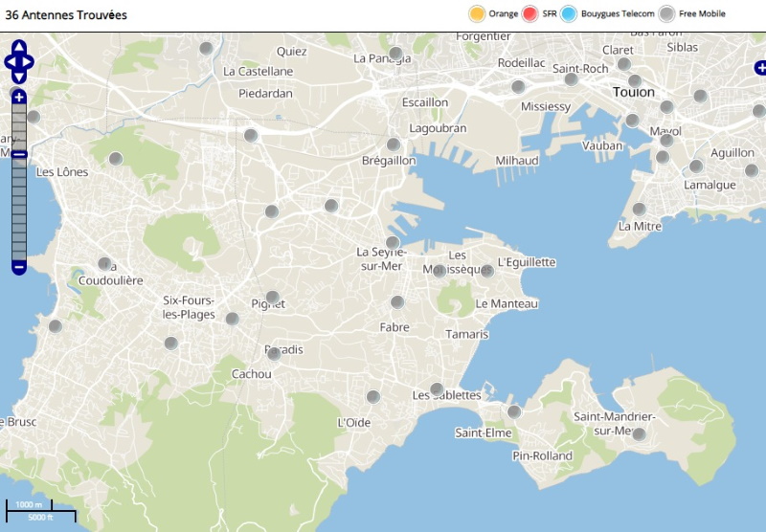Select the antenna marker near Brégaillon

pos(394,145)
